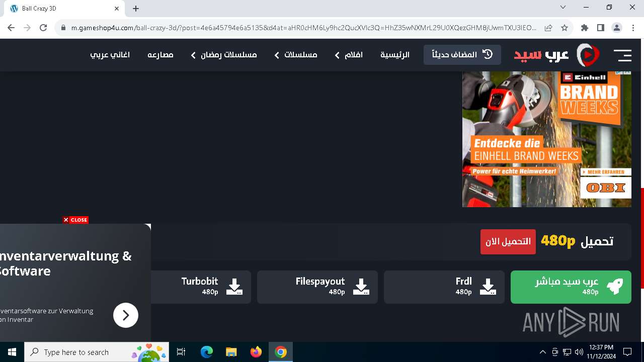Close the Ball Crazy 3D tab
The height and width of the screenshot is (362, 644).
[x=117, y=9]
